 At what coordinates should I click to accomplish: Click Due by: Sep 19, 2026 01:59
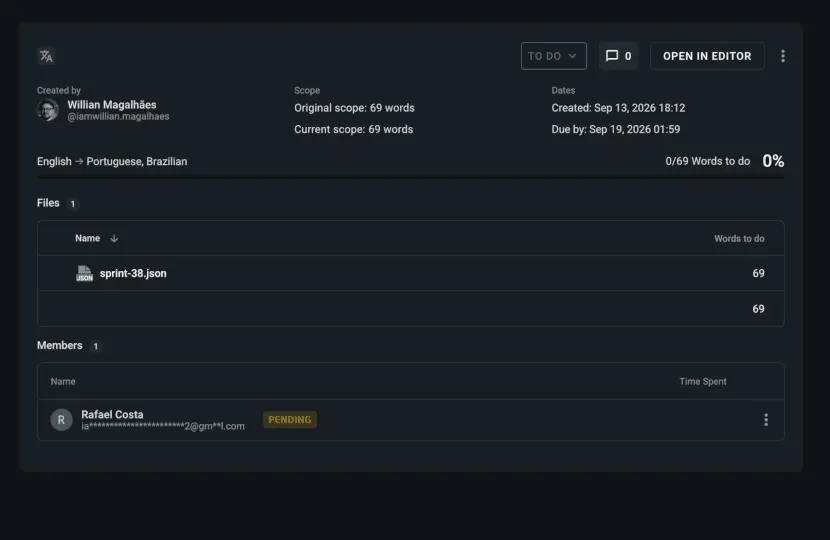pos(616,130)
